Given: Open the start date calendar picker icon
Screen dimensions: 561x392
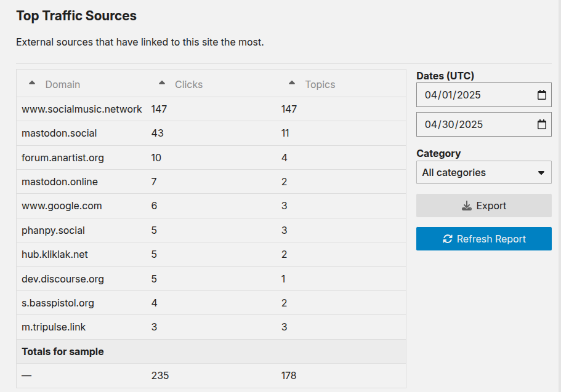Looking at the screenshot, I should [x=542, y=95].
